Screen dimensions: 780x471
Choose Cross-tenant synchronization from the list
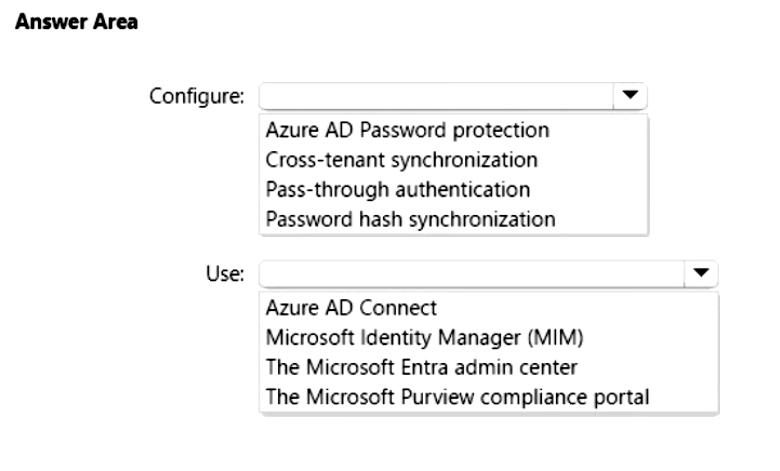coord(401,160)
